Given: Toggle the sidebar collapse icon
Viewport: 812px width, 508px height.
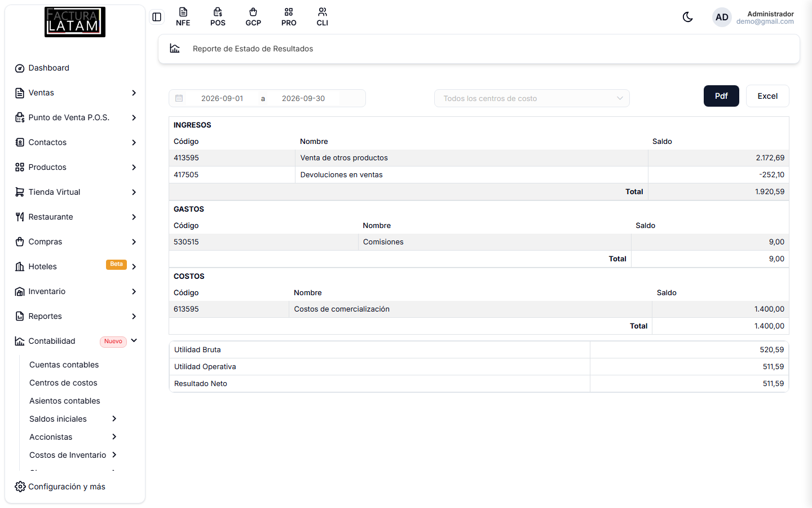Looking at the screenshot, I should 157,17.
